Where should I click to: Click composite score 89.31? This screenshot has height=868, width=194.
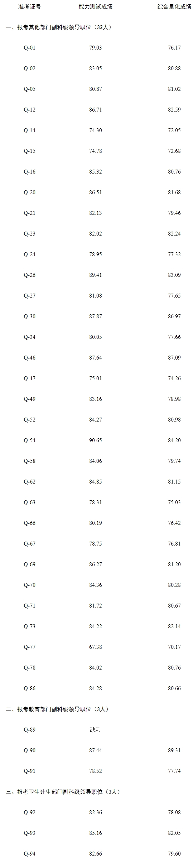174,750
